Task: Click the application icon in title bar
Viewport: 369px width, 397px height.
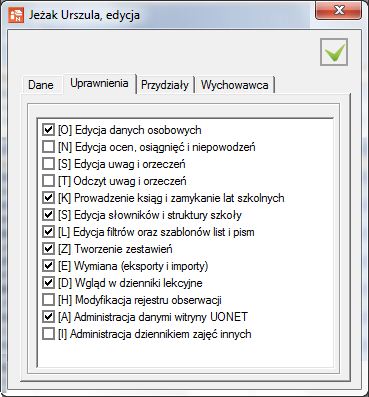Action: point(16,15)
